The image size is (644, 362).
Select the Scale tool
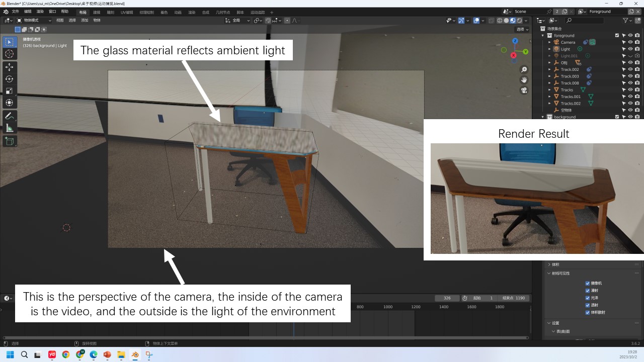[10, 91]
